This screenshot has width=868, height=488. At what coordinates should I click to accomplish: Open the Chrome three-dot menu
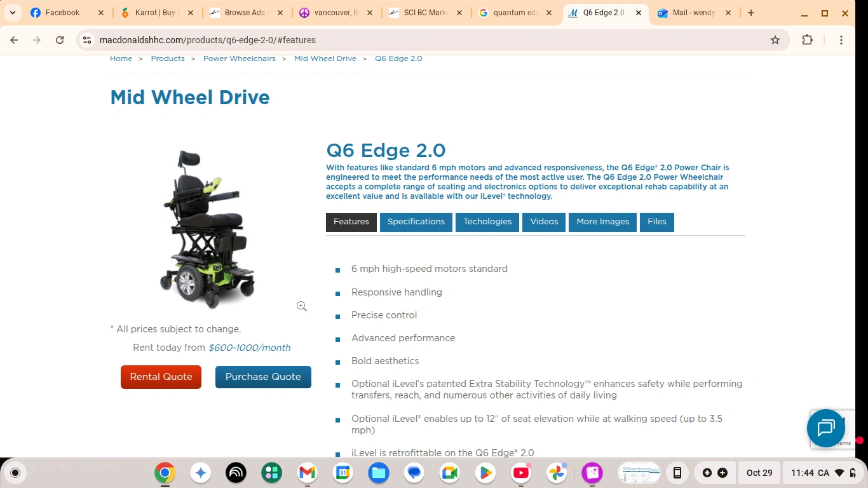(841, 40)
